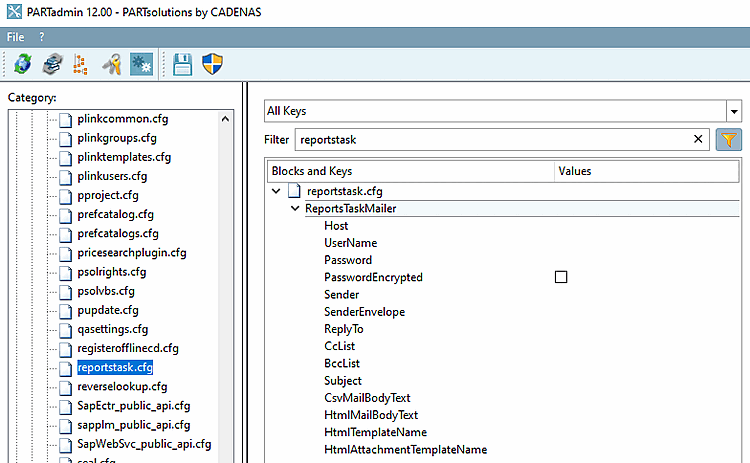Image resolution: width=750 pixels, height=463 pixels.
Task: Open the orange tree structure icon
Action: [x=82, y=65]
